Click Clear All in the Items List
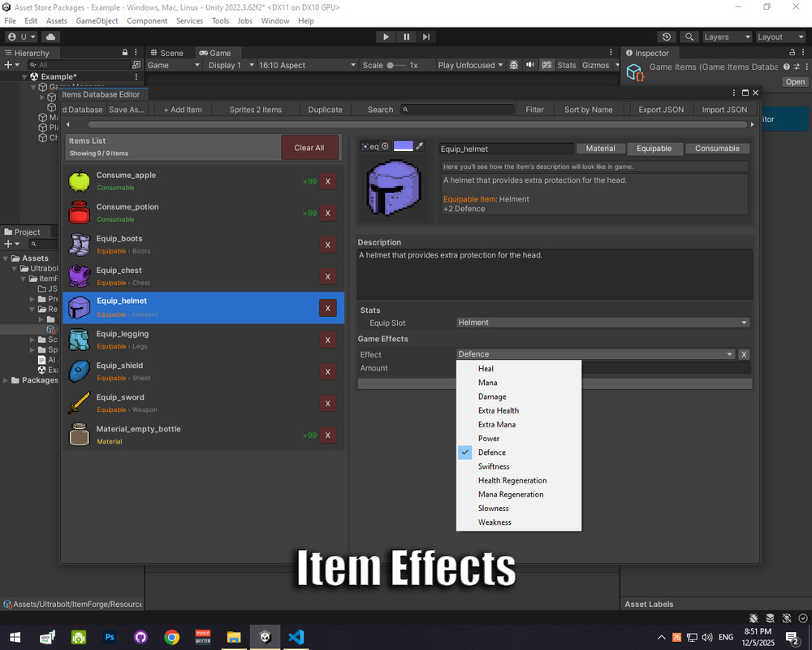812x650 pixels. pos(309,148)
